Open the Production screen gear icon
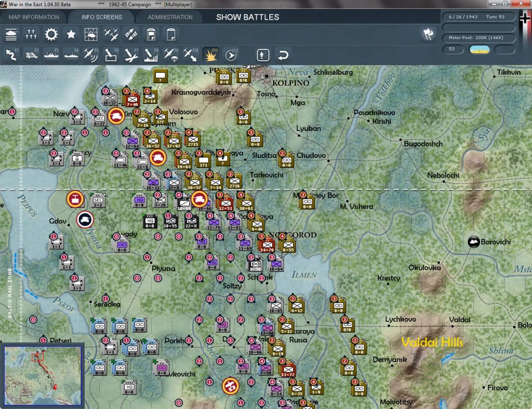 [51, 35]
